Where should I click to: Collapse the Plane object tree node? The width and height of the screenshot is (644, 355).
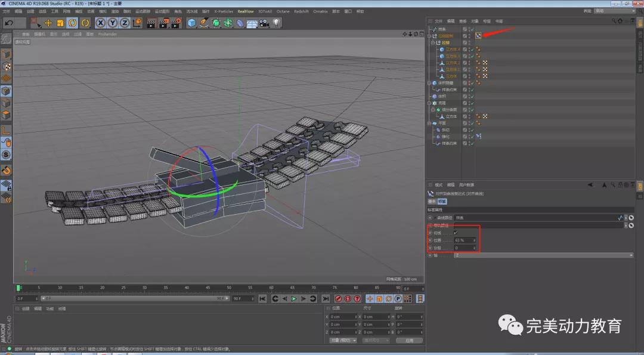(x=429, y=123)
